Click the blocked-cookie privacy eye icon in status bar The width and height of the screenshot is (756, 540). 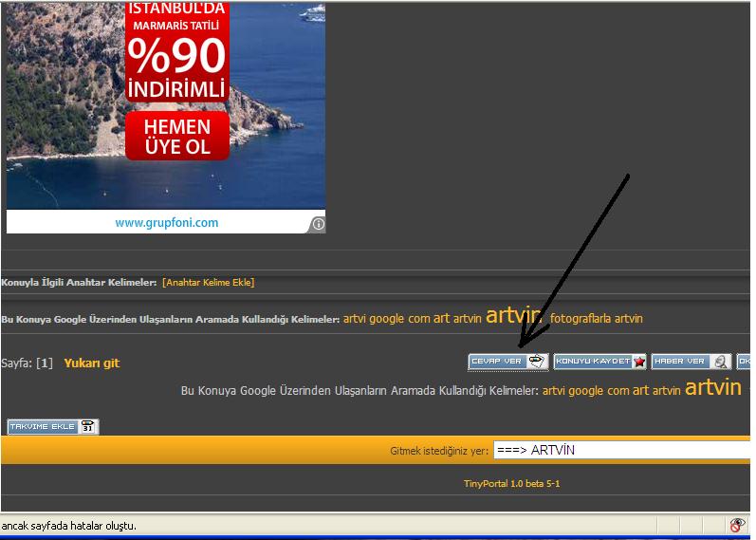737,525
